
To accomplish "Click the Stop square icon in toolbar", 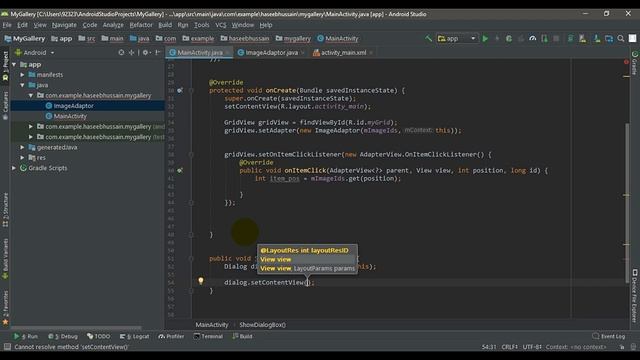I will click(556, 39).
